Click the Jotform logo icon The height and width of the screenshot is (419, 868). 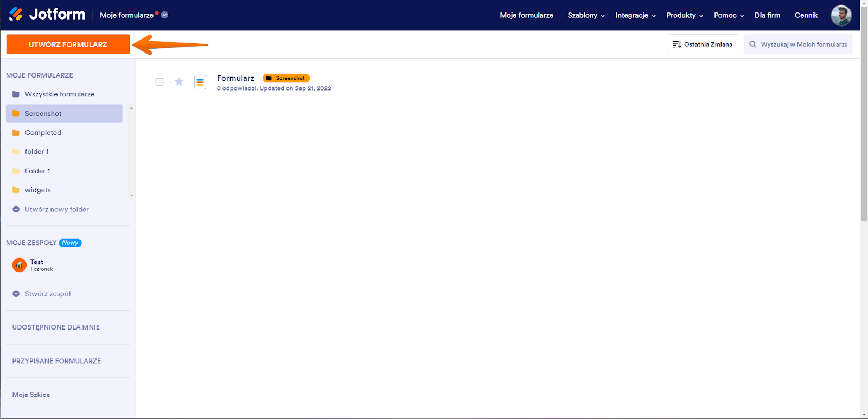point(16,14)
